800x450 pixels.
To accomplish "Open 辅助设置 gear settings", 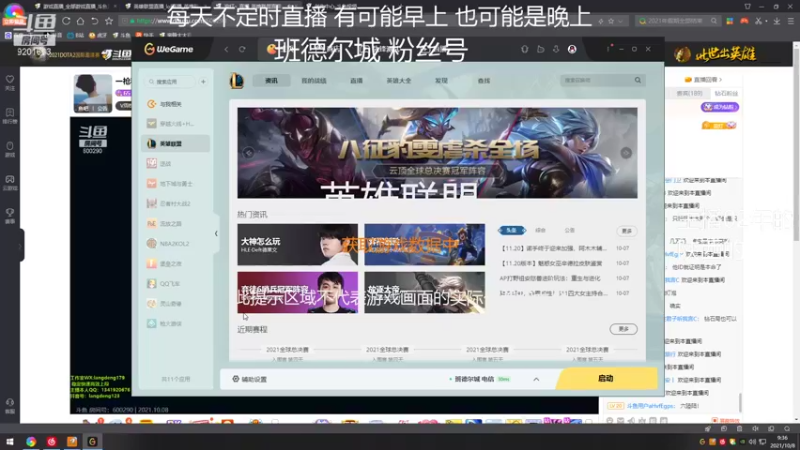I will (249, 379).
